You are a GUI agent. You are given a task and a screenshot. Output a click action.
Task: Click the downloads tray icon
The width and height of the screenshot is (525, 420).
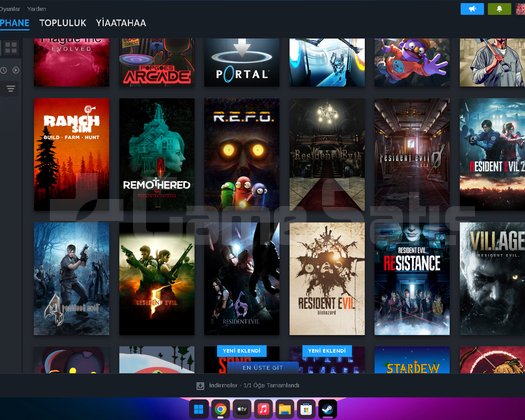(200, 386)
